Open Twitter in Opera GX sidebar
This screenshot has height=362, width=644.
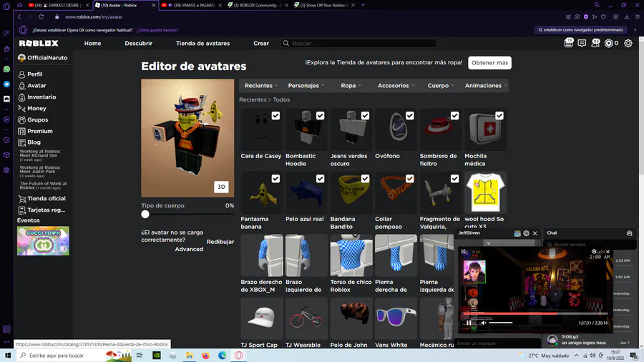6,84
